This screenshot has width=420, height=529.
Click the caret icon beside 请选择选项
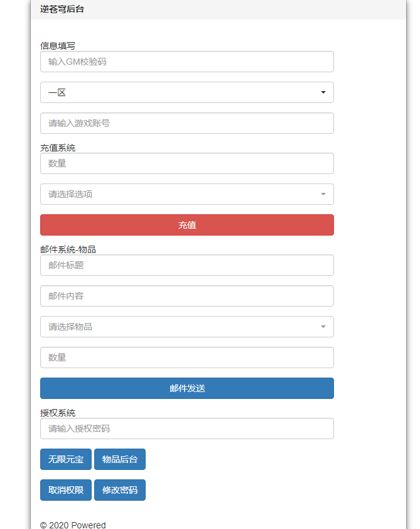(x=323, y=194)
